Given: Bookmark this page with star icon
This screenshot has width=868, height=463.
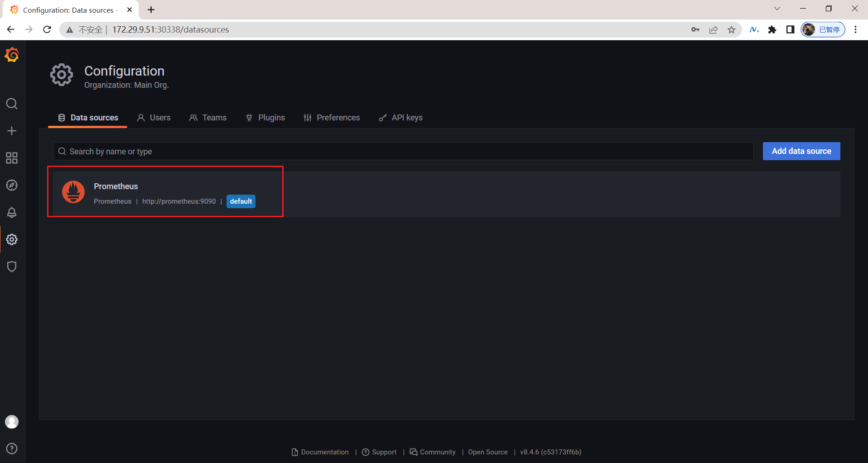Looking at the screenshot, I should point(732,30).
